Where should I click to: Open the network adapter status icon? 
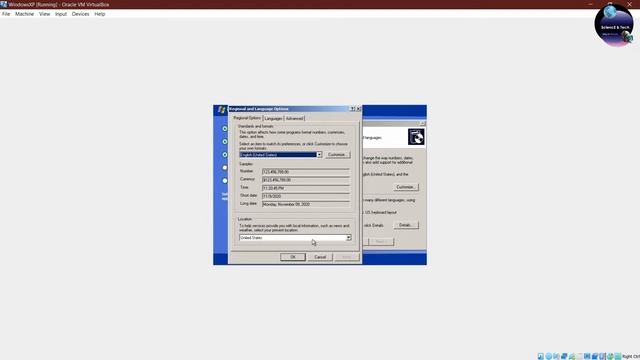[x=564, y=356]
